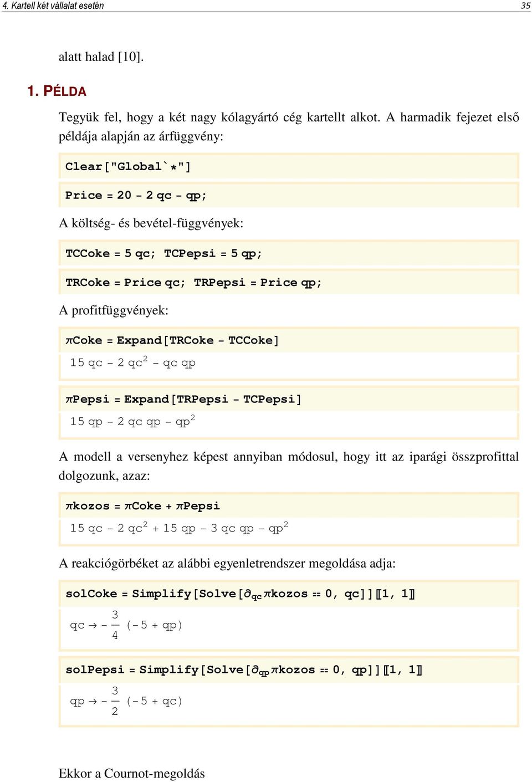532x782 pixels.
Task: Click the solPepsi = Simplify[Solve...] input
Action: [289, 669]
